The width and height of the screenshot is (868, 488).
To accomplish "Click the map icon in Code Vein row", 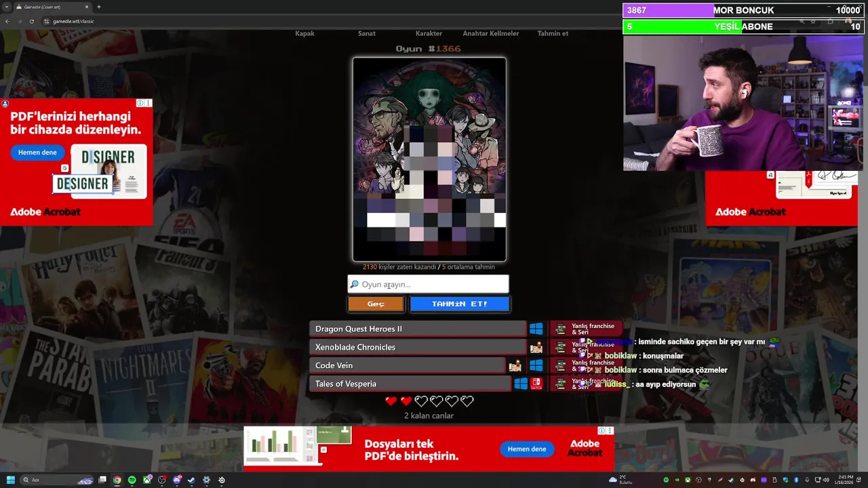I will [515, 365].
